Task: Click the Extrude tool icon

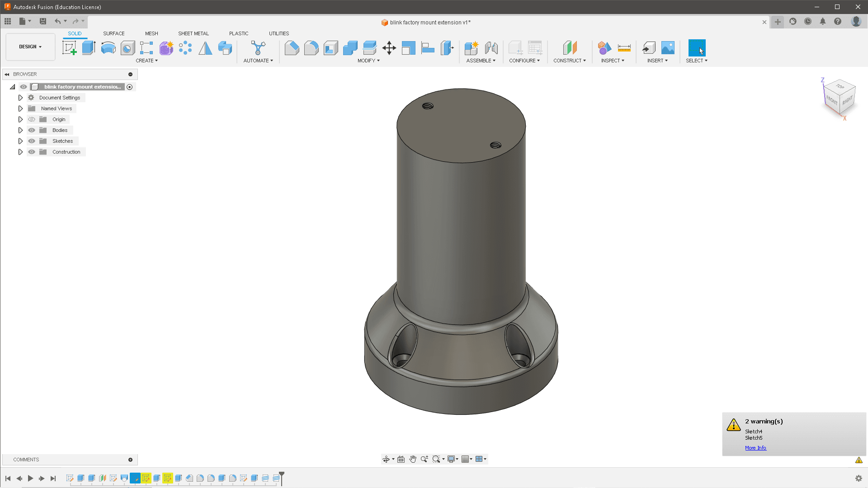Action: [89, 47]
